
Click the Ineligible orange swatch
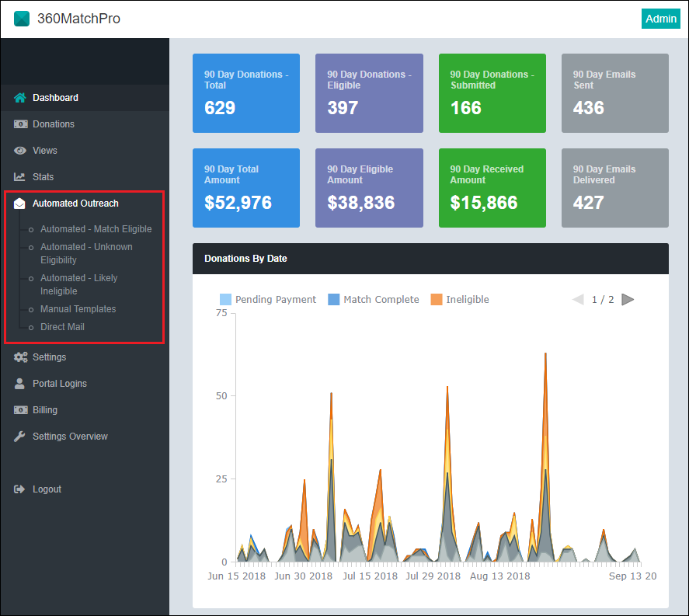(437, 300)
